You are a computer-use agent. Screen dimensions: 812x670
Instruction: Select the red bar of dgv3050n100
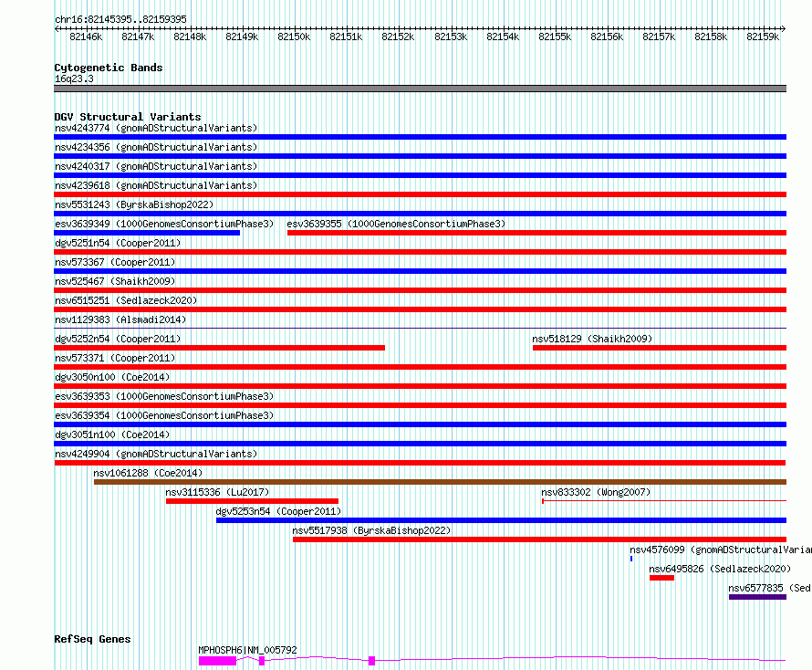click(421, 386)
